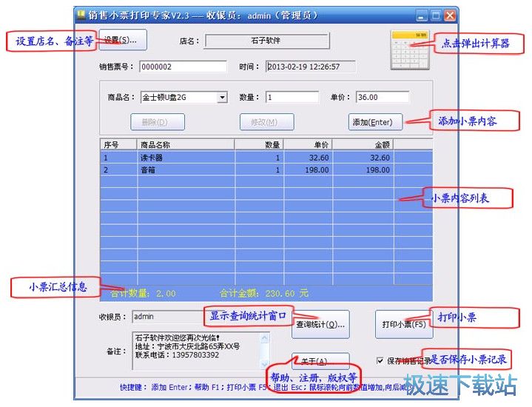Click the 备注 scrollbar down arrow

(x=265, y=365)
